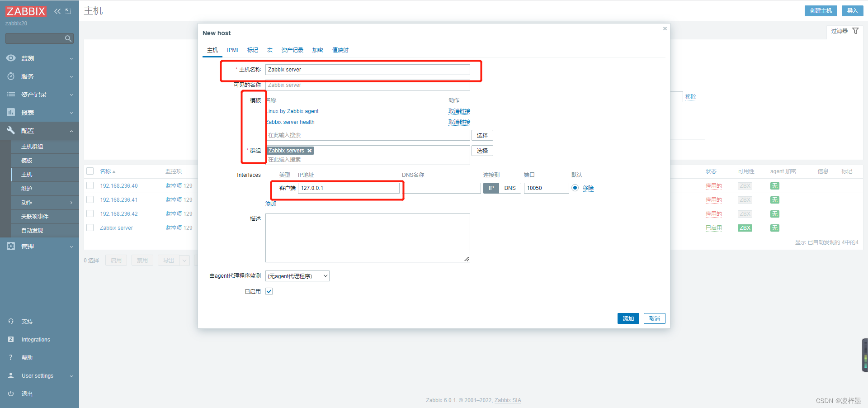The image size is (868, 408).
Task: Click the User settings person icon
Action: tap(11, 375)
